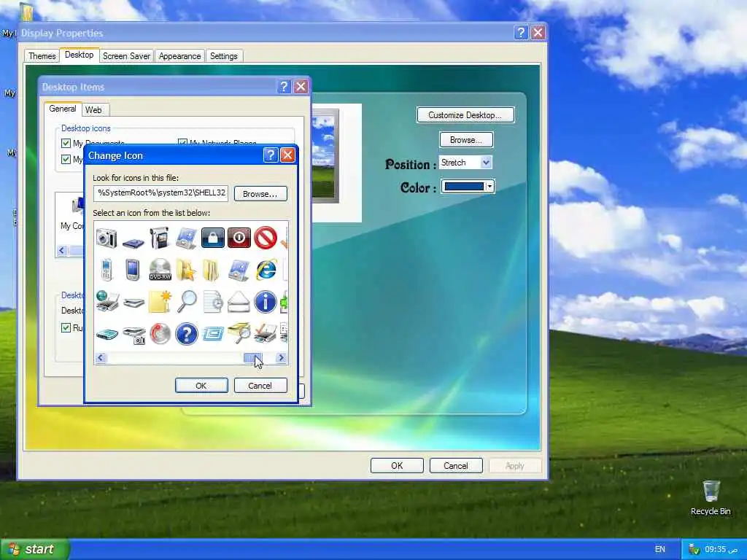Toggle the second My... checkbox under Desktop icons
747x560 pixels.
66,159
